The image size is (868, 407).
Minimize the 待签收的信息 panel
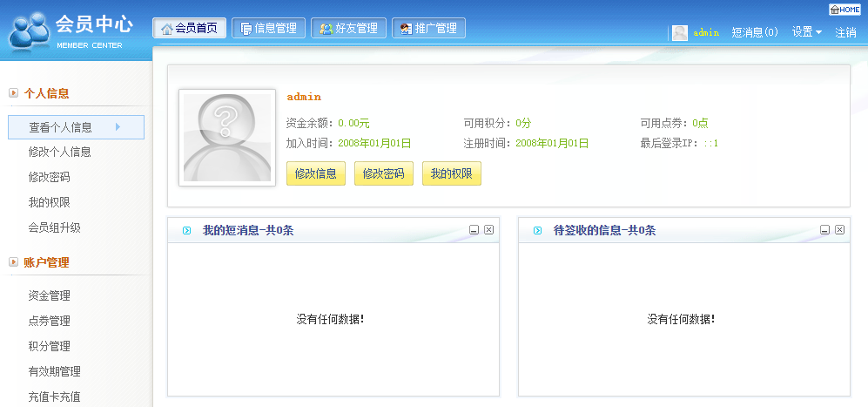click(824, 230)
